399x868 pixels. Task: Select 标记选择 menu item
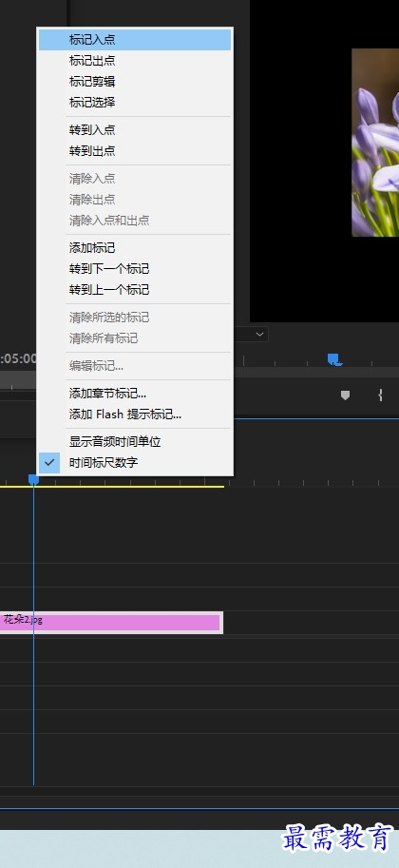click(135, 103)
